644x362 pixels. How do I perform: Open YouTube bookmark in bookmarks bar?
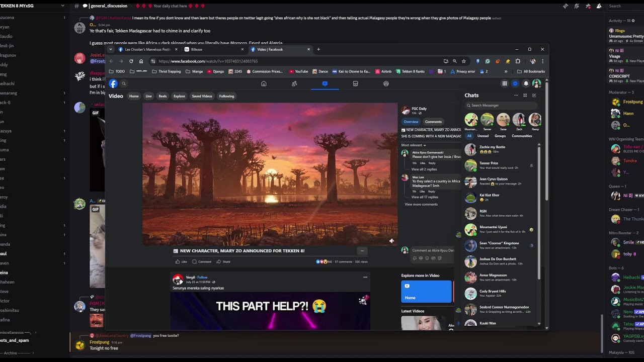pos(298,71)
